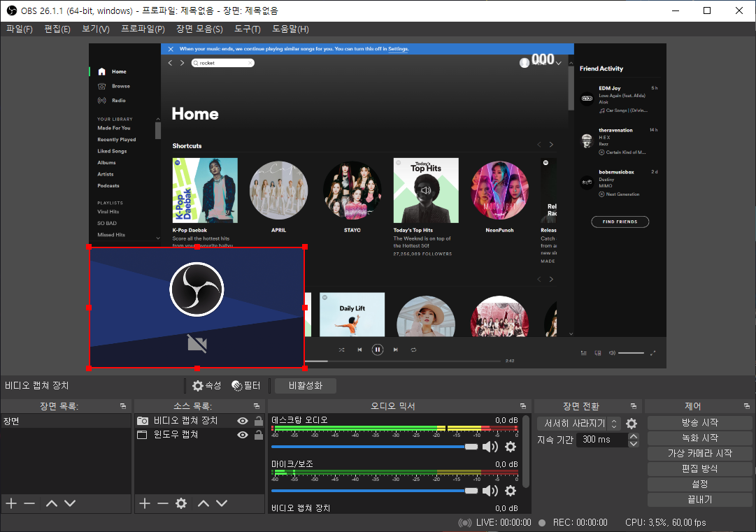Add a new scene with plus icon

11,503
